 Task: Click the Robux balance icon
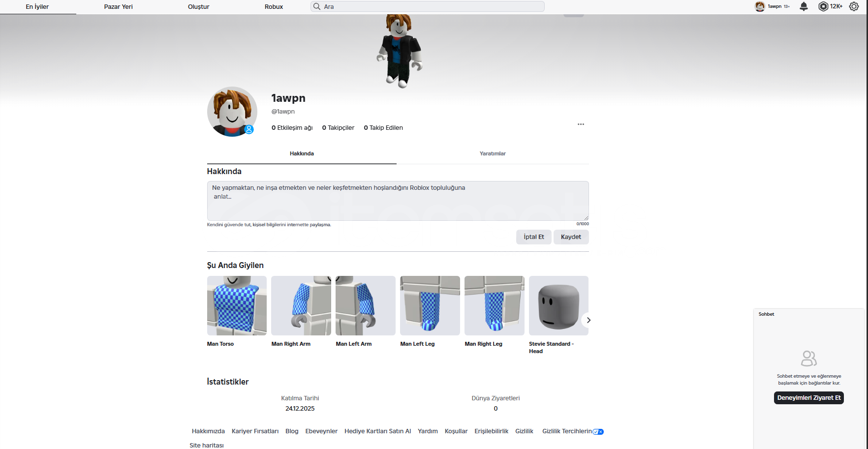point(823,6)
